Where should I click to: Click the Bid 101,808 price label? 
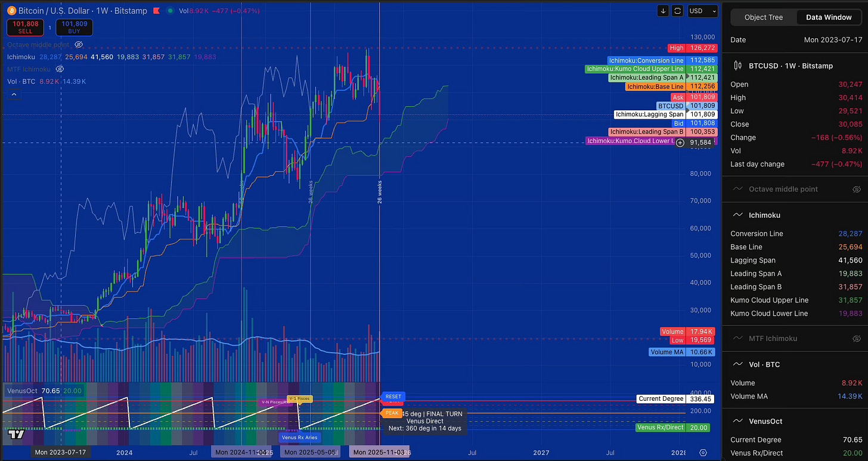[x=694, y=123]
